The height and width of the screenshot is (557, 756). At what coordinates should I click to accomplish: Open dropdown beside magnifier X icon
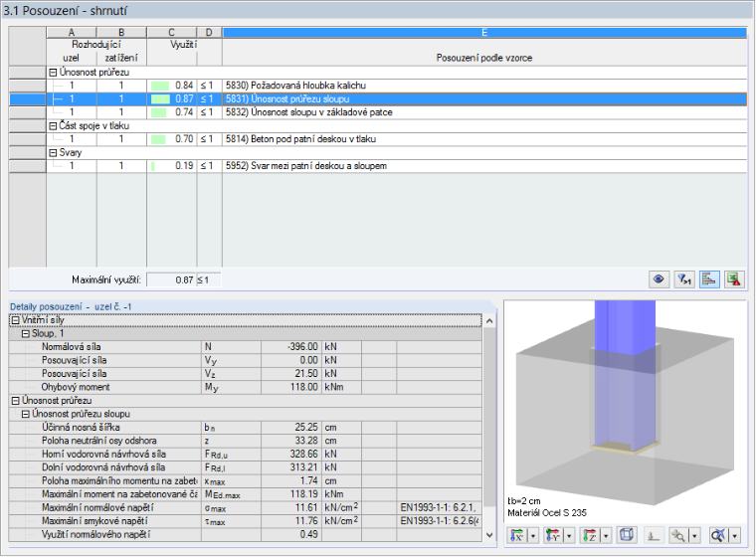pyautogui.click(x=734, y=535)
